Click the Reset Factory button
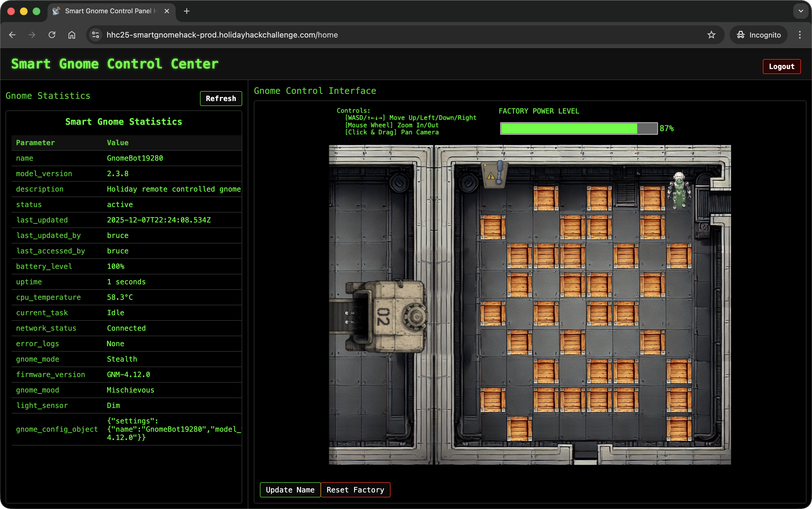 [355, 489]
